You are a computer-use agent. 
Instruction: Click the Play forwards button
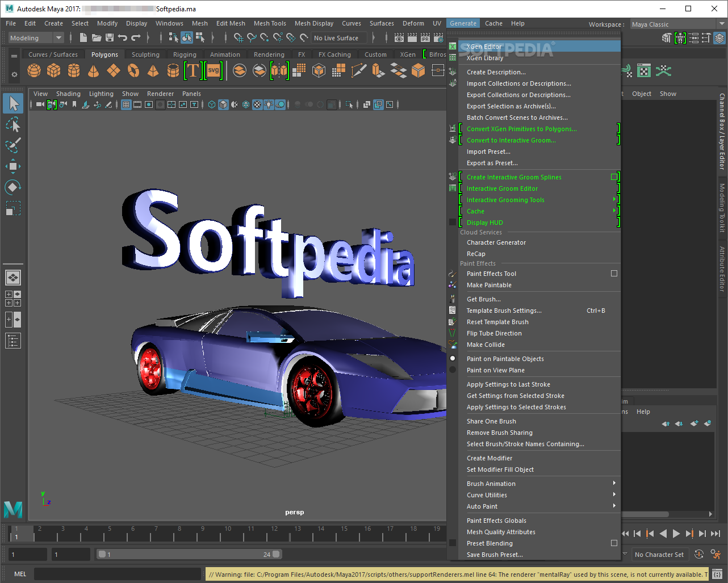676,534
